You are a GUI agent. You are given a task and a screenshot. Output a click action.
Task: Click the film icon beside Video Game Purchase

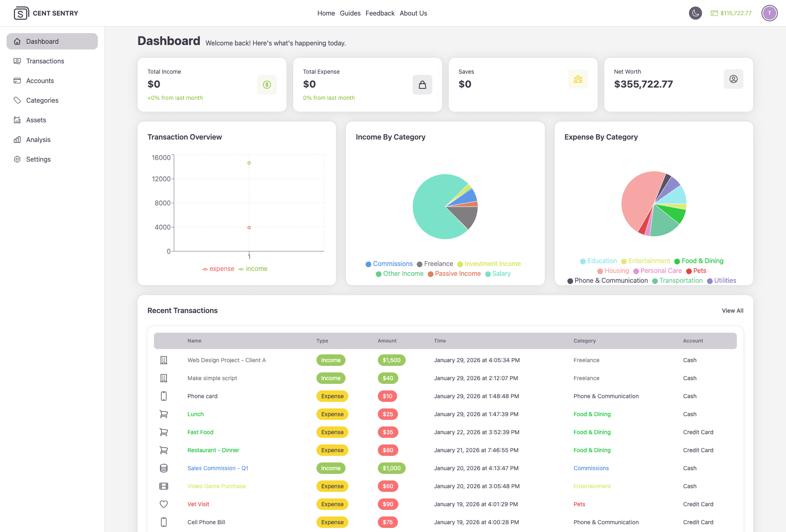click(x=164, y=486)
